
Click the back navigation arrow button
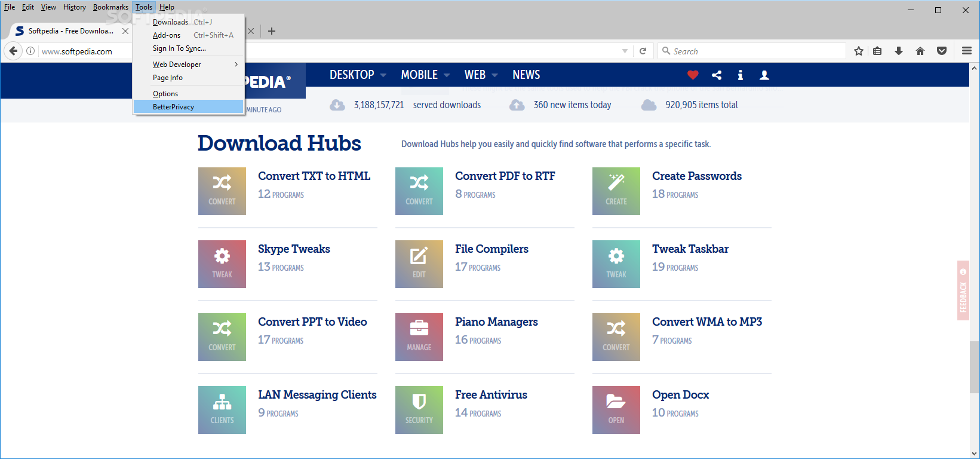point(13,51)
